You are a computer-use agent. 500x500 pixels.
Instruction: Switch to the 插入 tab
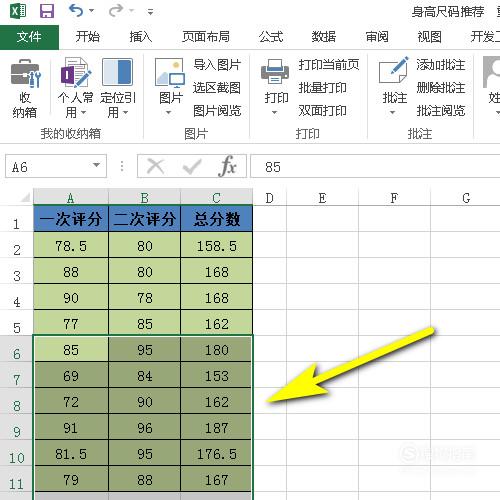[140, 37]
